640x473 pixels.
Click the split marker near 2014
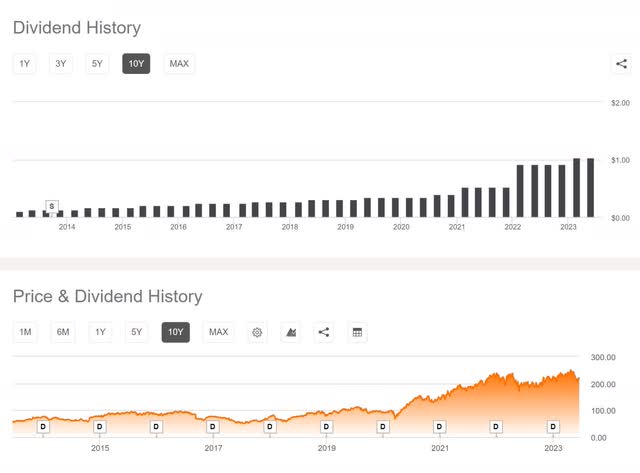(x=52, y=207)
